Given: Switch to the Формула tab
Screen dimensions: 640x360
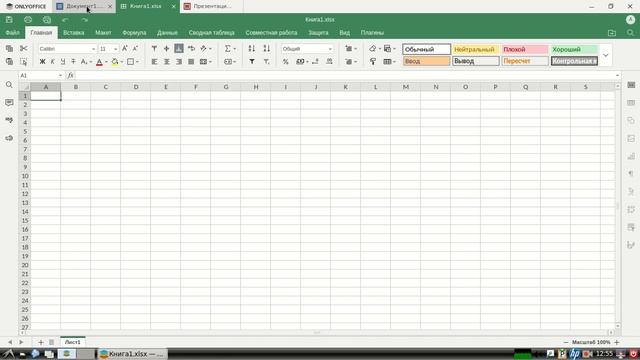Looking at the screenshot, I should click(134, 33).
